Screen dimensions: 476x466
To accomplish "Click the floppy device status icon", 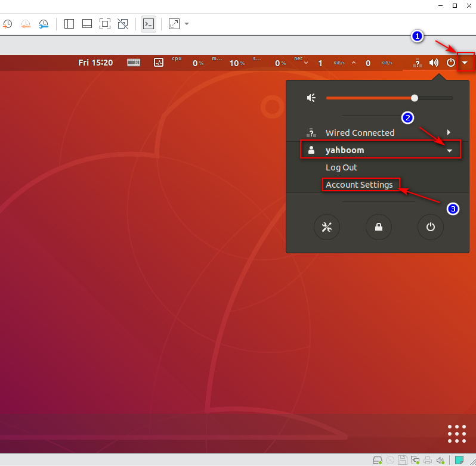I will 403,460.
